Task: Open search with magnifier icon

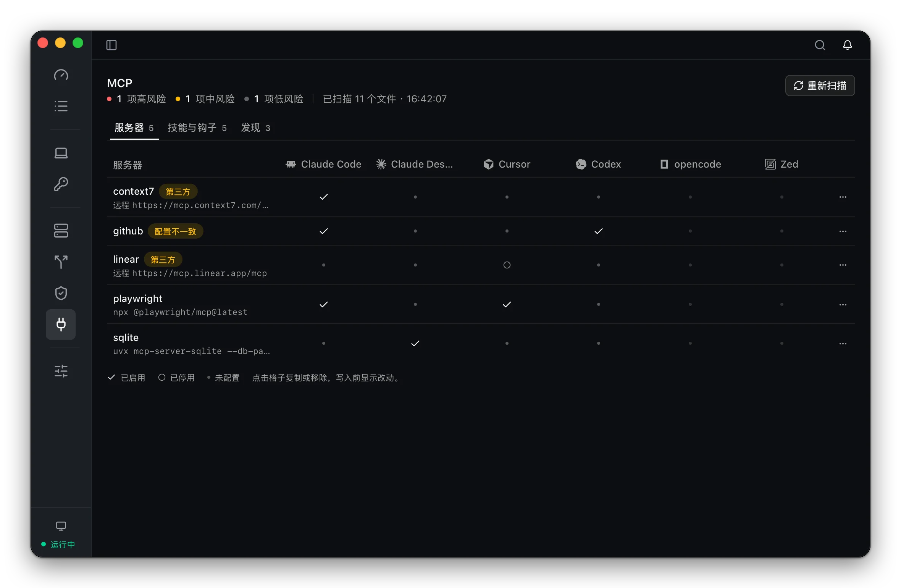Action: 820,45
